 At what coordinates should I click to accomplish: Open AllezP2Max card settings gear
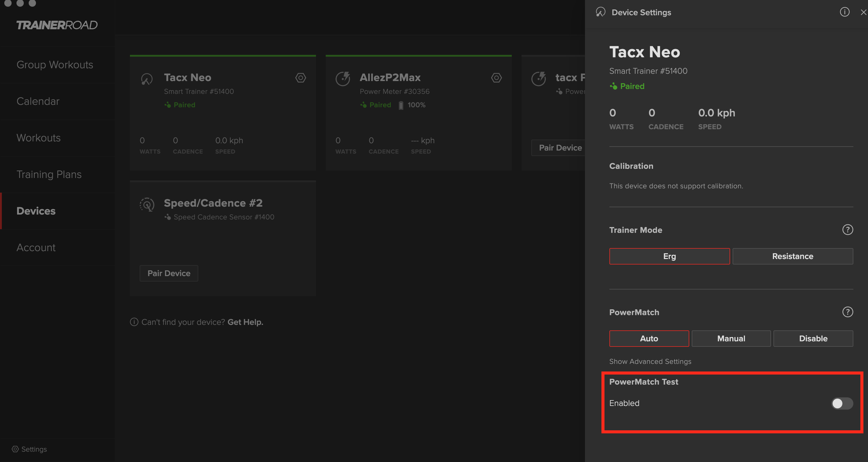496,78
